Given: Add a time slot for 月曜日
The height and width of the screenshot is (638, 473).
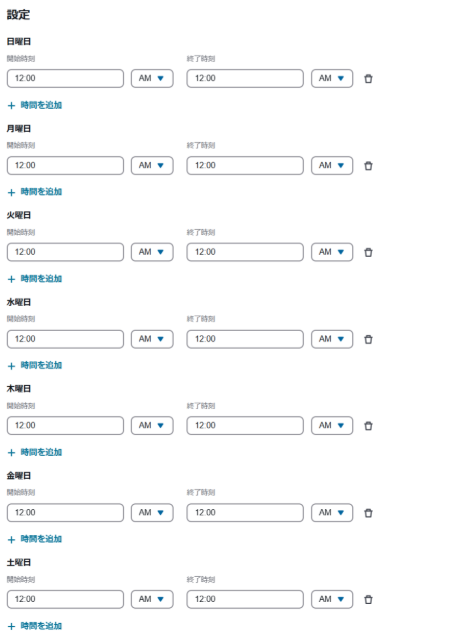Looking at the screenshot, I should [x=35, y=192].
